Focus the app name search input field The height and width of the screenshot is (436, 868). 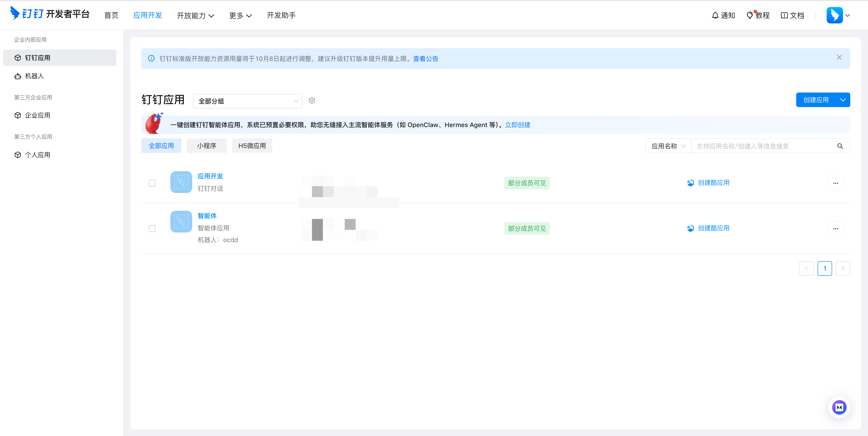point(763,146)
